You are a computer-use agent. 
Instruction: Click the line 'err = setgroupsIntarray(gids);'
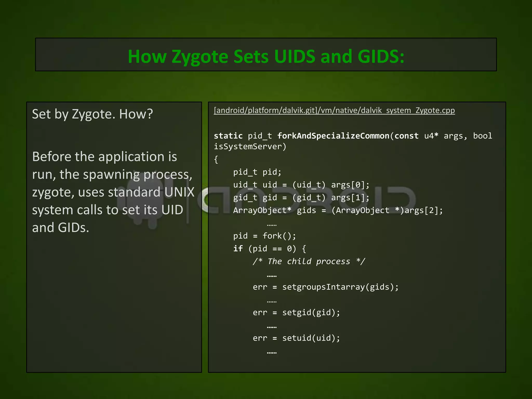(x=326, y=287)
